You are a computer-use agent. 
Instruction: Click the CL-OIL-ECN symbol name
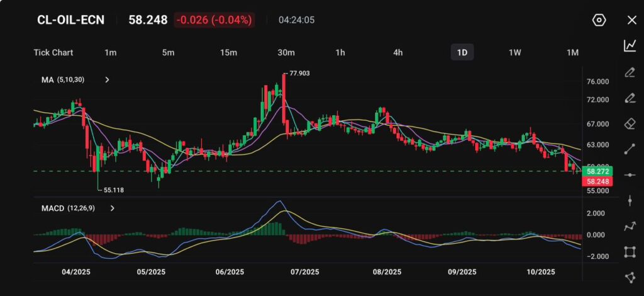click(x=71, y=20)
